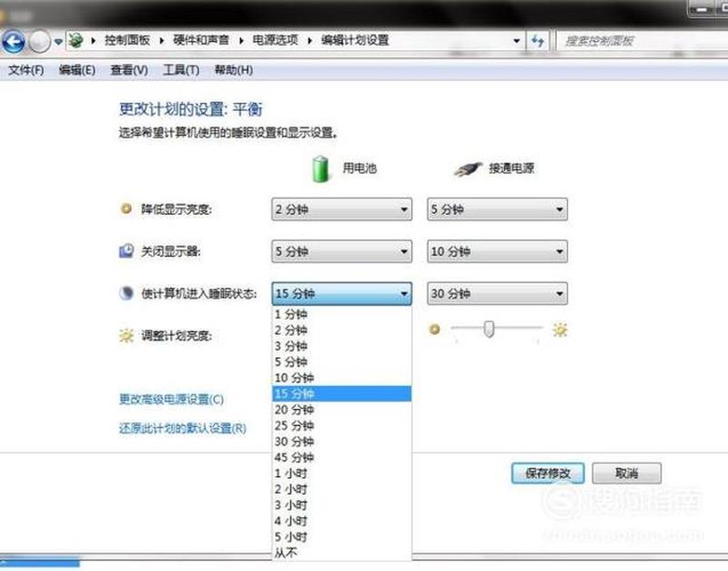Screen dimensions: 728x571
Task: Open 更改高级电源设置(C) link
Action: (x=171, y=399)
